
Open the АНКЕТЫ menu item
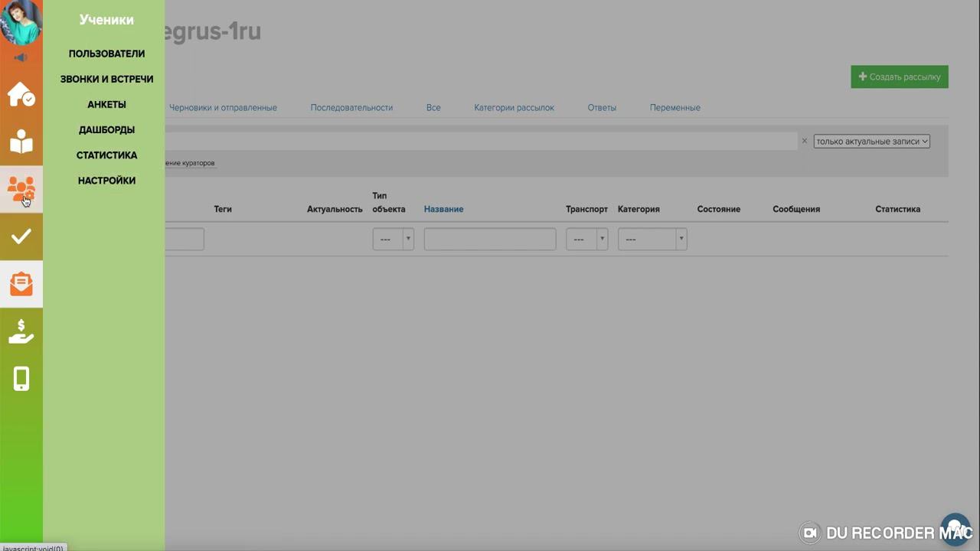click(106, 104)
